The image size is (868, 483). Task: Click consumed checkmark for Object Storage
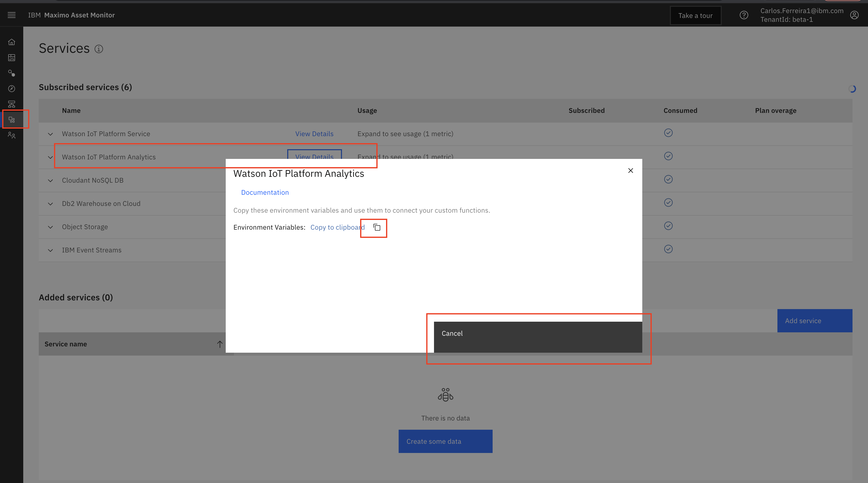point(668,226)
